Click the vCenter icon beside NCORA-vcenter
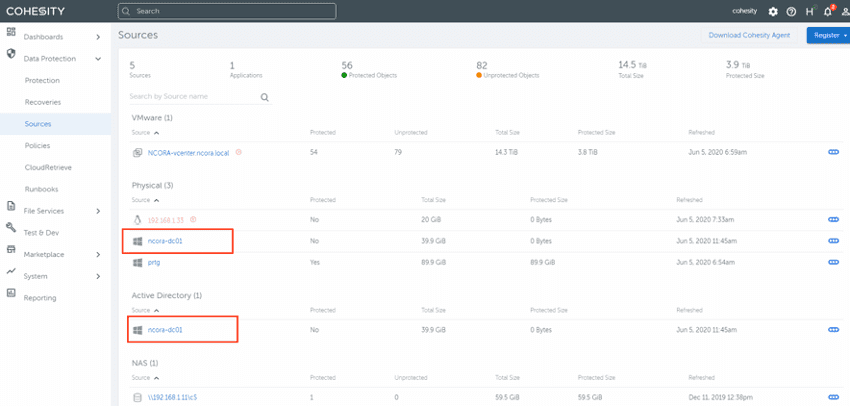The image size is (850, 406). pos(137,153)
